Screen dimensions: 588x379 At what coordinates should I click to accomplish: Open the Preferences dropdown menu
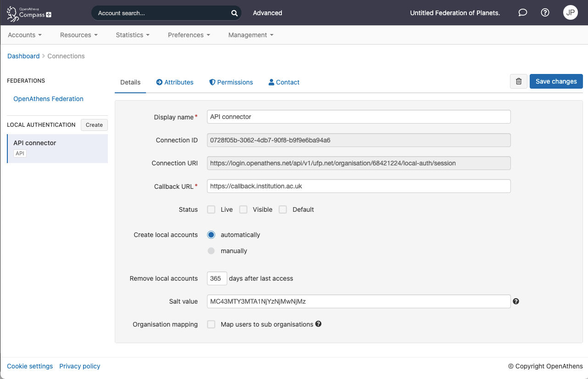(189, 35)
